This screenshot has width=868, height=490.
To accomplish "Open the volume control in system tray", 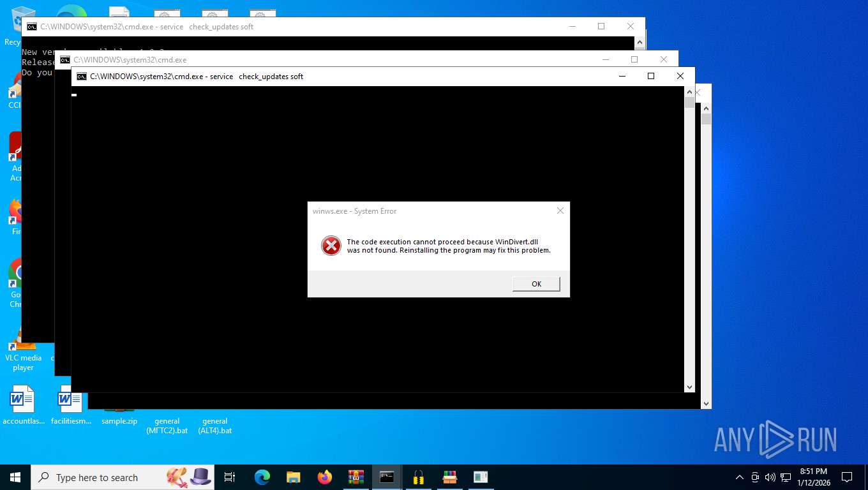I will point(770,477).
